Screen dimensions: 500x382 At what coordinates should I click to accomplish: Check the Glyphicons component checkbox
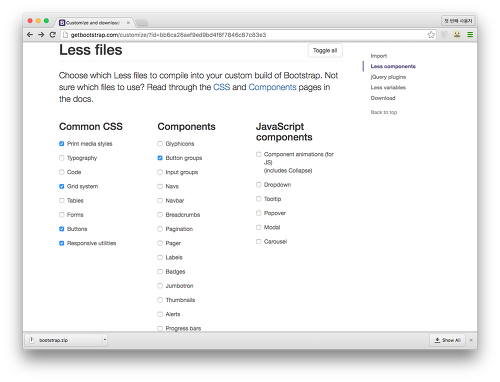pos(160,144)
